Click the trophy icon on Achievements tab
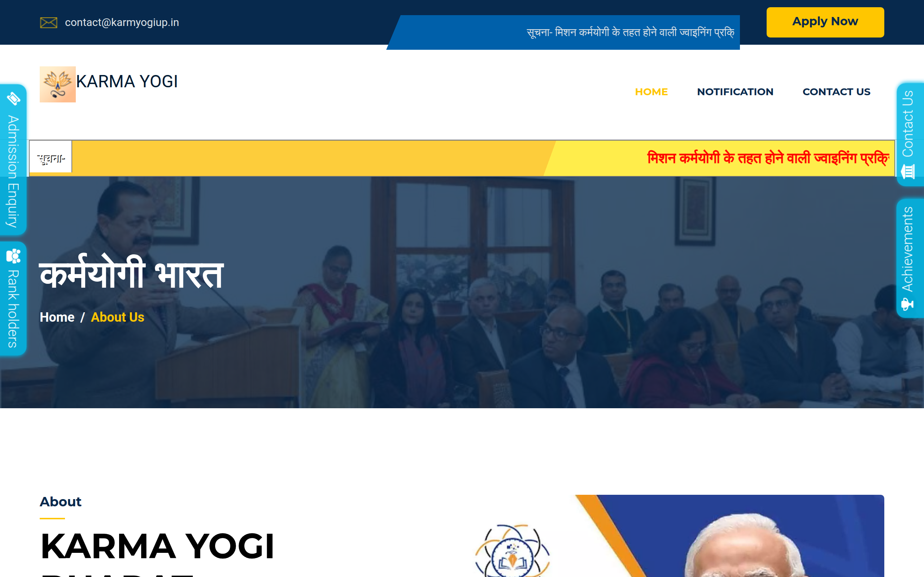Viewport: 924px width, 577px height. click(908, 304)
